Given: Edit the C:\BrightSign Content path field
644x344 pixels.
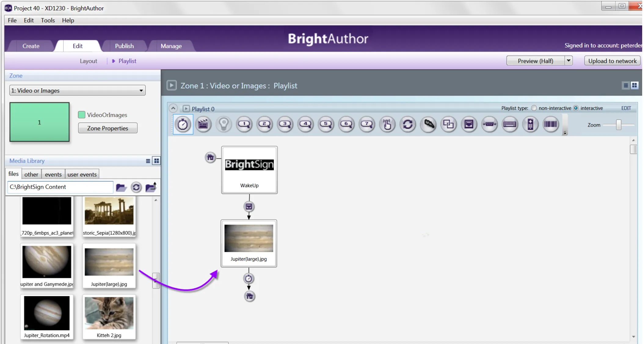Looking at the screenshot, I should pyautogui.click(x=60, y=187).
